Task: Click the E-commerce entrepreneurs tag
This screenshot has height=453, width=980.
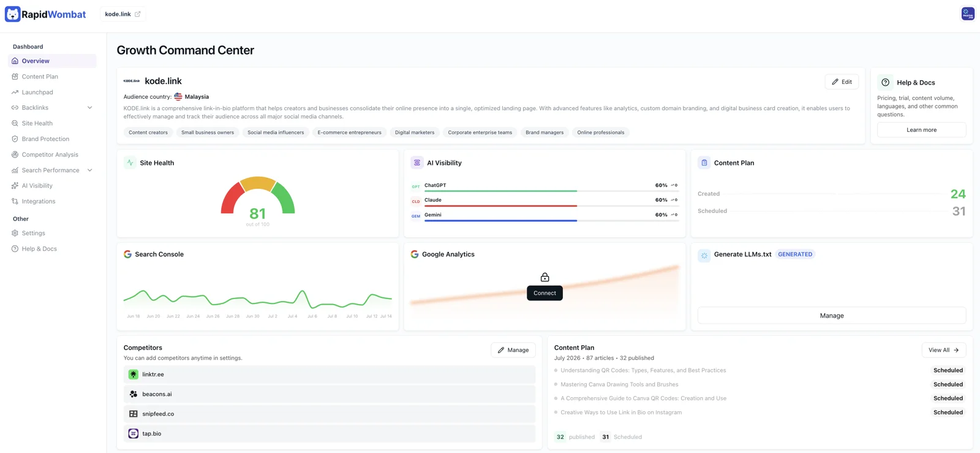Action: point(349,132)
